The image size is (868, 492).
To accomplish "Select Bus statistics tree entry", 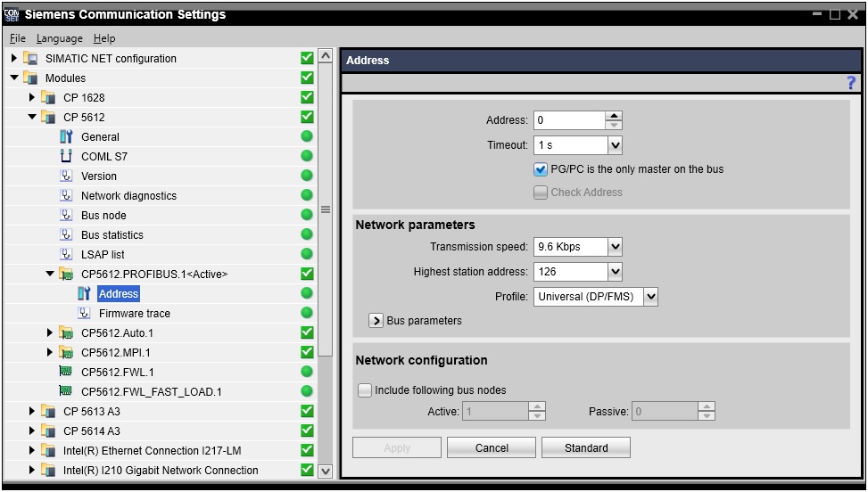I will [x=112, y=235].
